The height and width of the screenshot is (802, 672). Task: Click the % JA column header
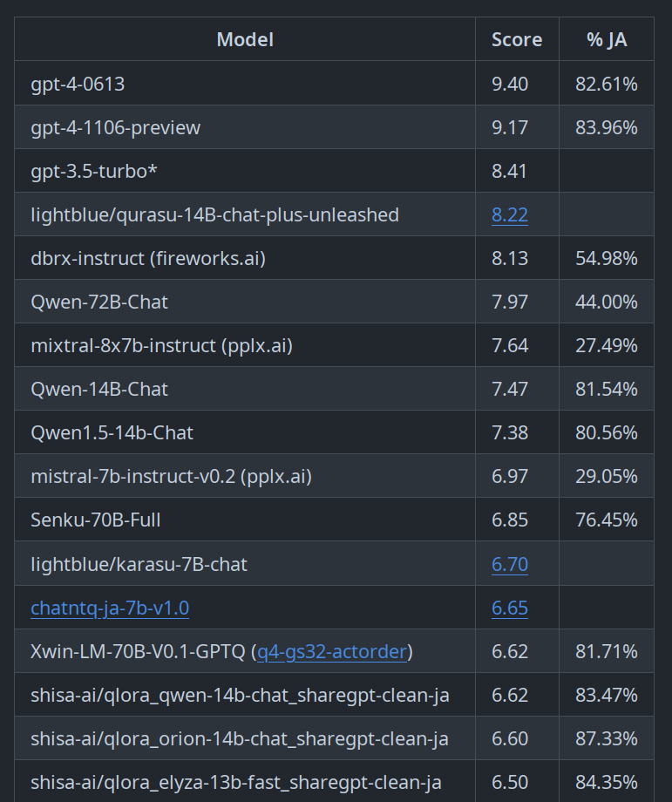[607, 39]
